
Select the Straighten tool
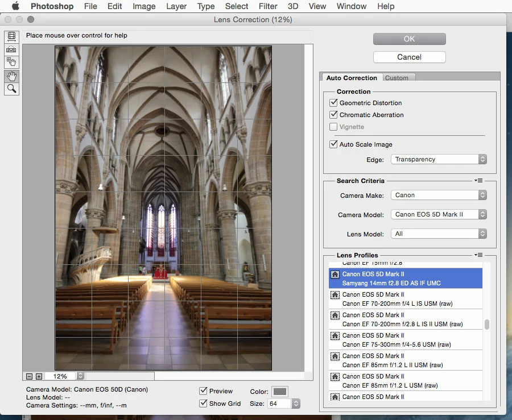11,49
